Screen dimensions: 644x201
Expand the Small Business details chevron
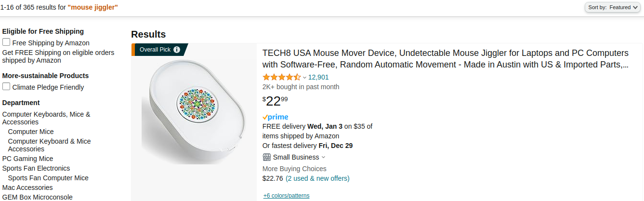point(323,157)
